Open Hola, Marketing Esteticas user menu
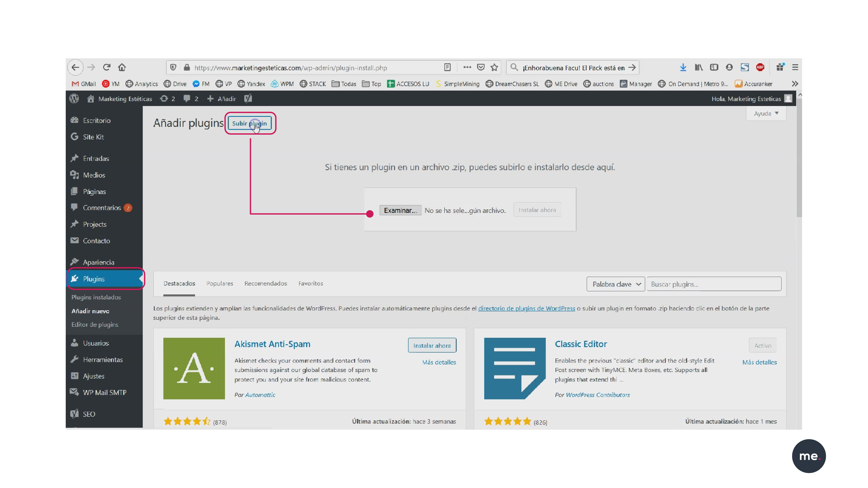The height and width of the screenshot is (488, 868). [752, 99]
